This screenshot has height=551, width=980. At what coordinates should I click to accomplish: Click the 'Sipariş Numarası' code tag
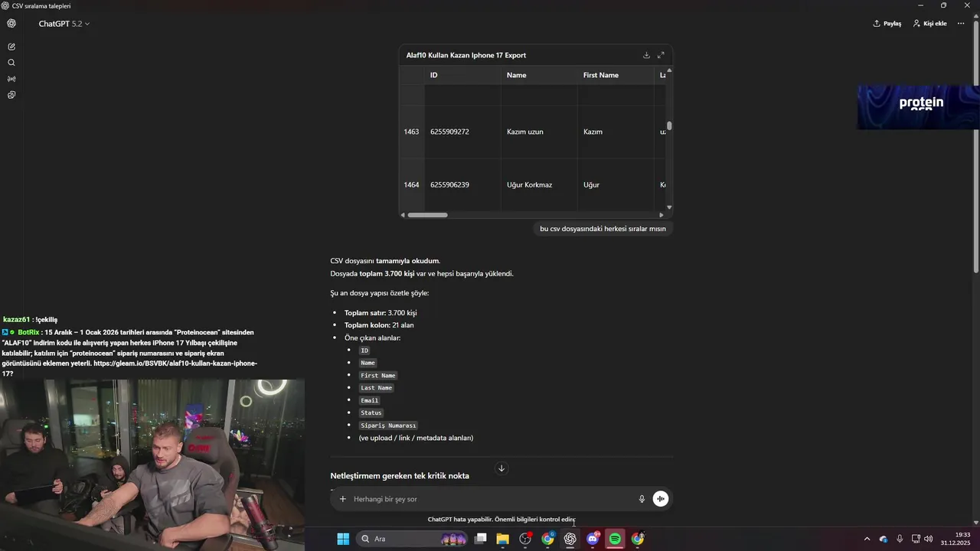tap(388, 425)
